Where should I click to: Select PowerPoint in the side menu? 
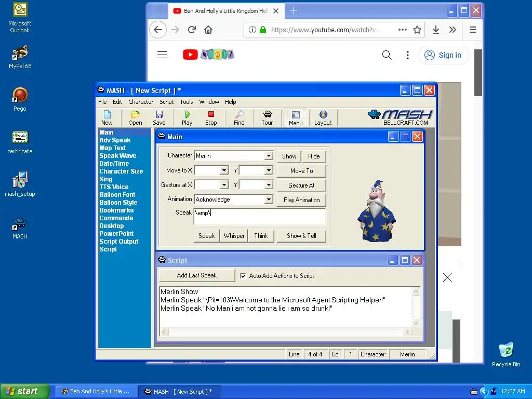(116, 234)
